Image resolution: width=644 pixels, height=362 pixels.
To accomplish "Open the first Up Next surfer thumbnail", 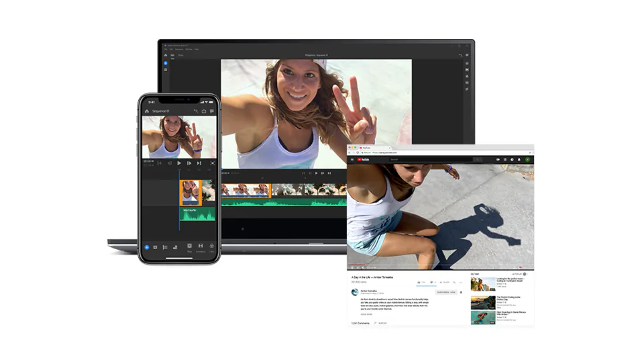I will pos(483,284).
